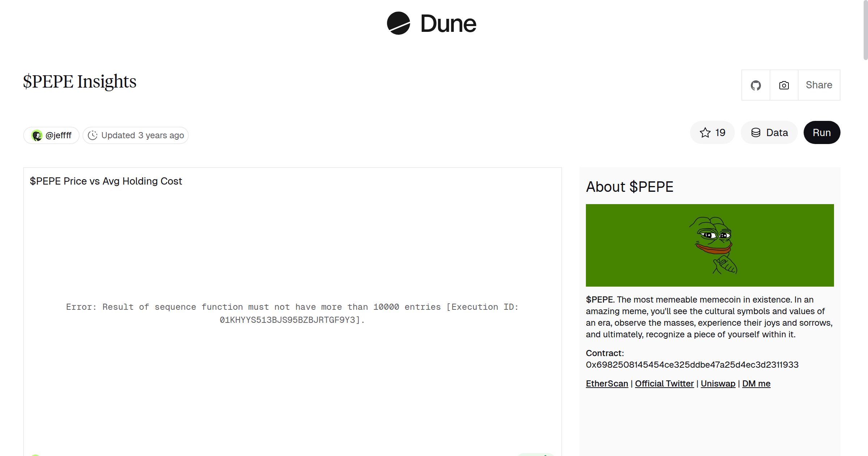Click the camera screenshot icon
This screenshot has height=456, width=868.
pyautogui.click(x=783, y=85)
